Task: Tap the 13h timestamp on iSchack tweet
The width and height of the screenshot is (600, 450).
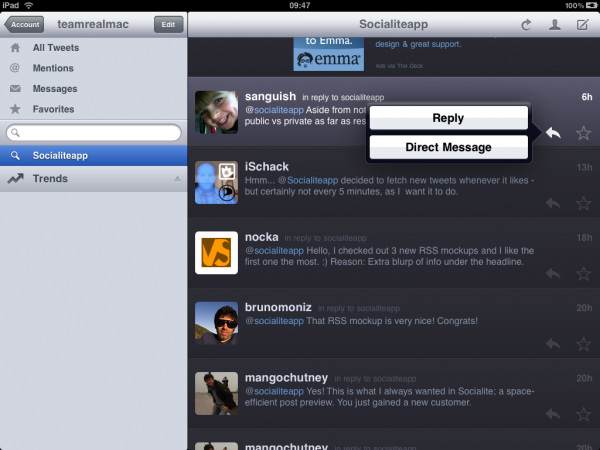Action: coord(584,167)
